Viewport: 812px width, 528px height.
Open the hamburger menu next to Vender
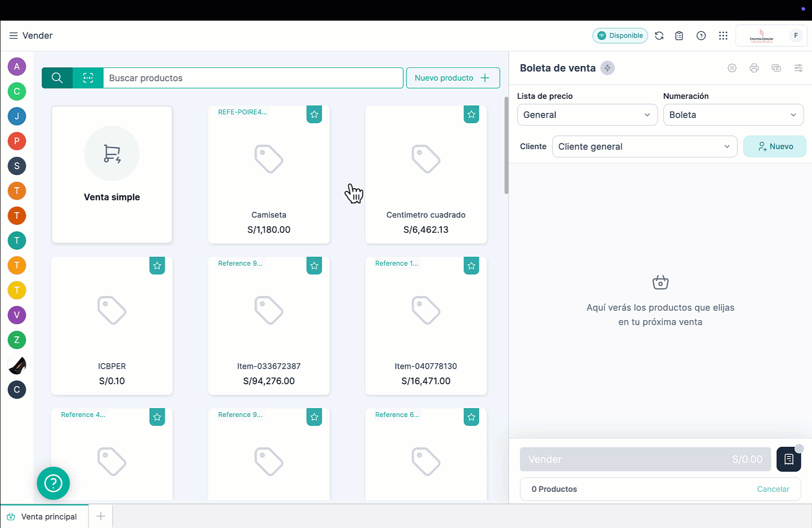point(13,35)
